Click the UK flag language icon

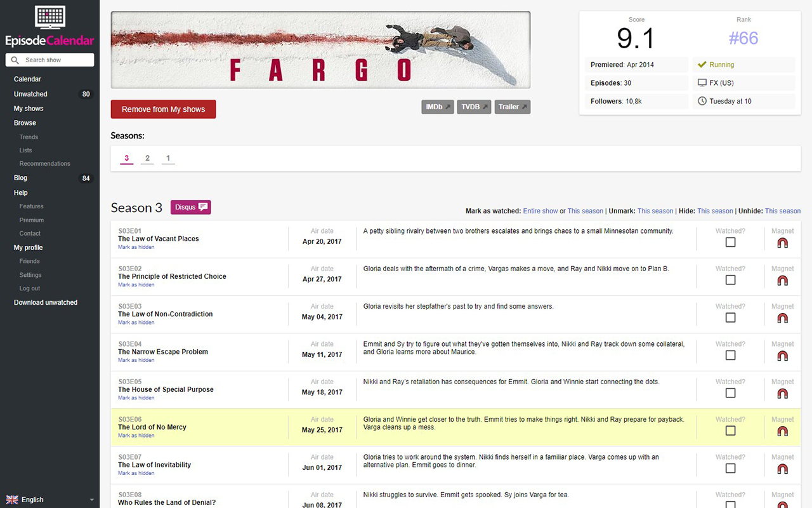[x=12, y=500]
